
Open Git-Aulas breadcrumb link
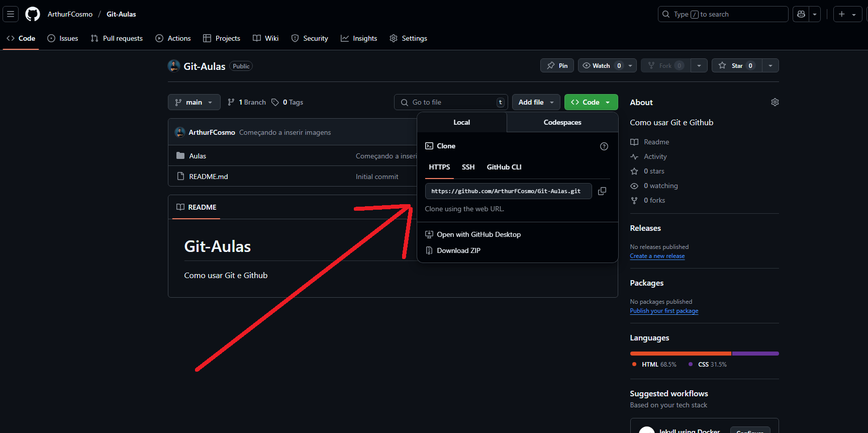click(x=121, y=14)
